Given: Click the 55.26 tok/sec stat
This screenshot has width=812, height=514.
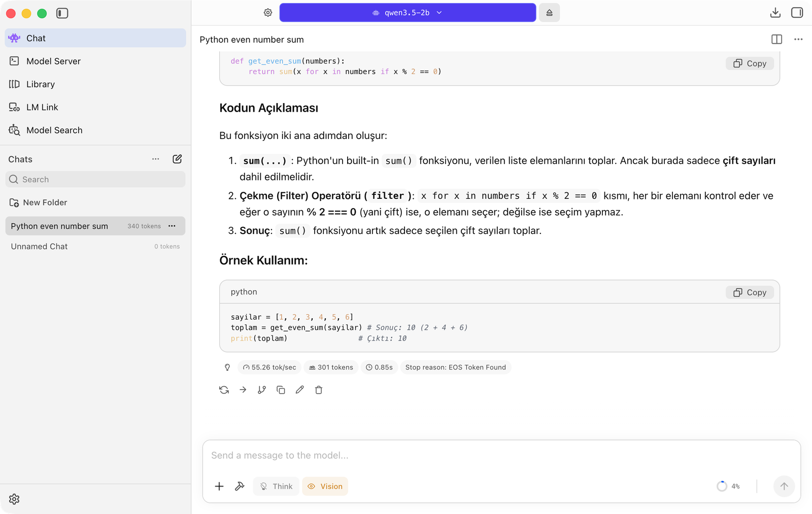Looking at the screenshot, I should [x=269, y=367].
